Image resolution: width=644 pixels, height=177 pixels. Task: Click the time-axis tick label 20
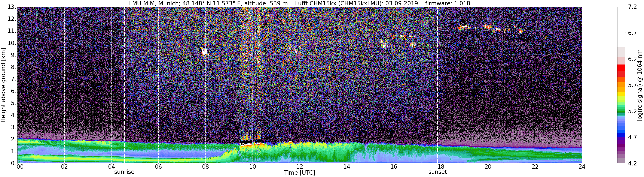pos(488,167)
